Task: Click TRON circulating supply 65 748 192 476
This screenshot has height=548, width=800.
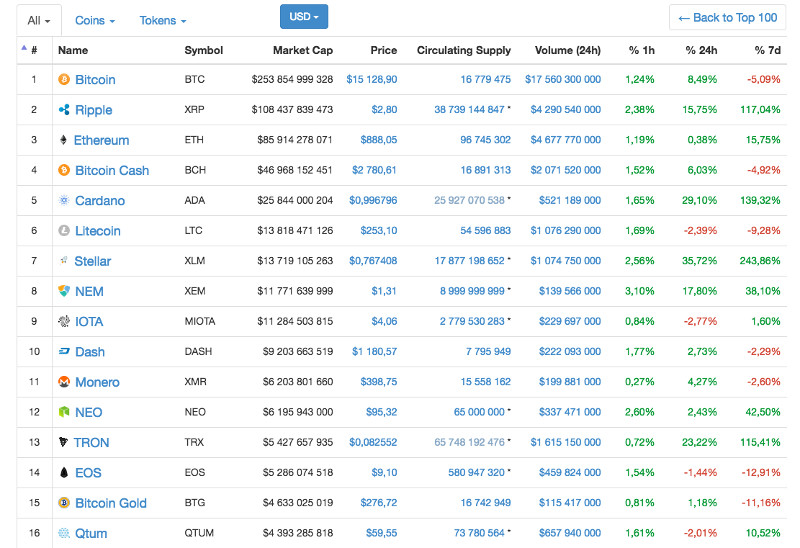Action: click(469, 442)
